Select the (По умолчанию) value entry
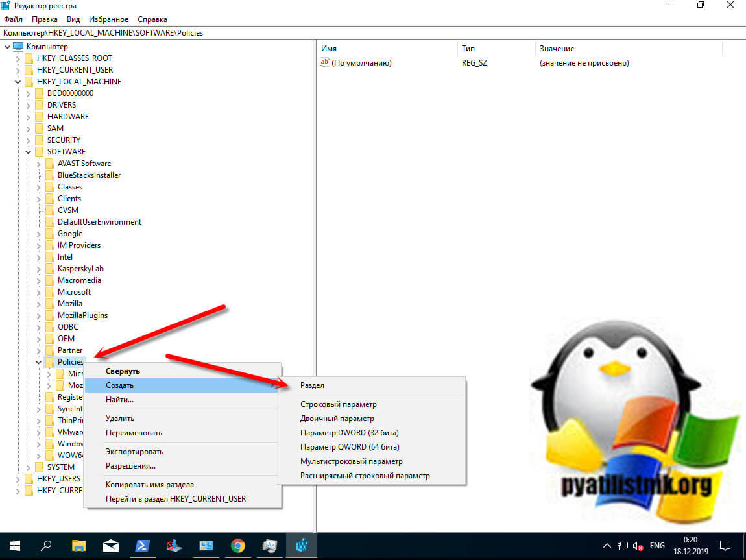 click(361, 63)
